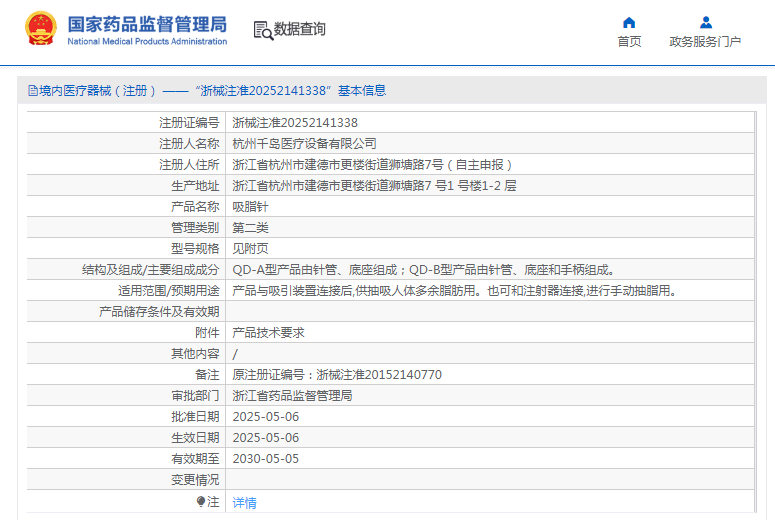Image resolution: width=775 pixels, height=520 pixels.
Task: Select the production address ending 1-2 层
Action: (374, 185)
